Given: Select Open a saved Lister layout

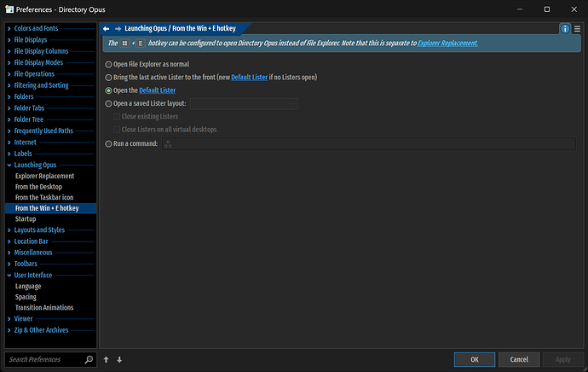Looking at the screenshot, I should click(x=108, y=103).
